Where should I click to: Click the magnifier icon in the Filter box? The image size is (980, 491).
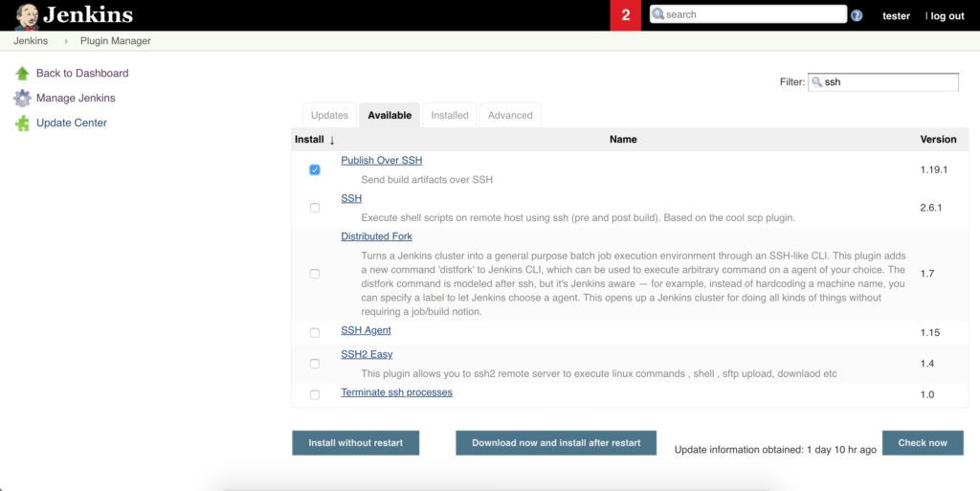(x=816, y=82)
